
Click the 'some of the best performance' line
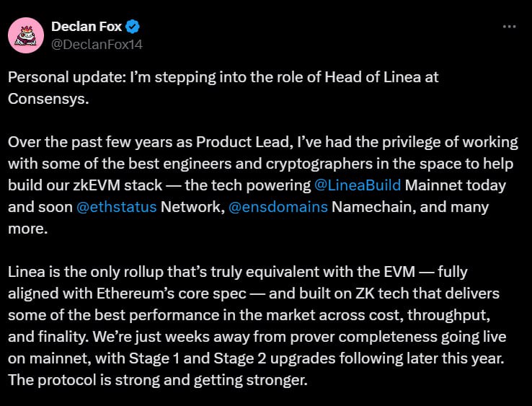[x=249, y=315]
